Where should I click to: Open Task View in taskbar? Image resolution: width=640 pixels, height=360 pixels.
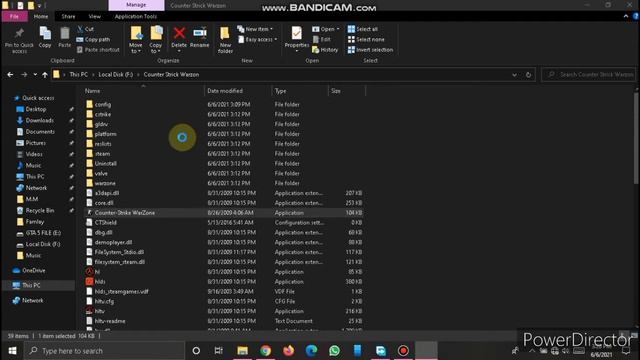pyautogui.click(x=219, y=351)
